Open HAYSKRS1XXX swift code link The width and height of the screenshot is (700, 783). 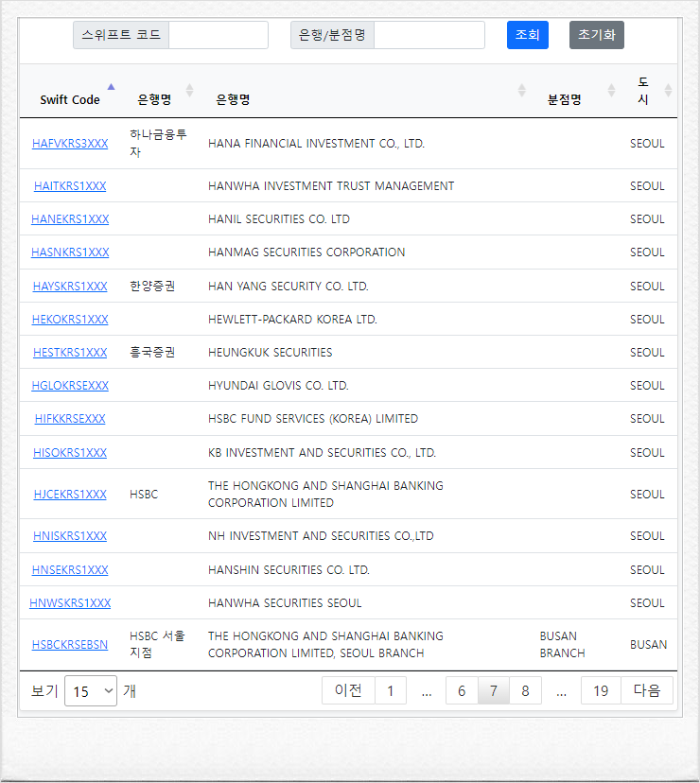point(70,287)
